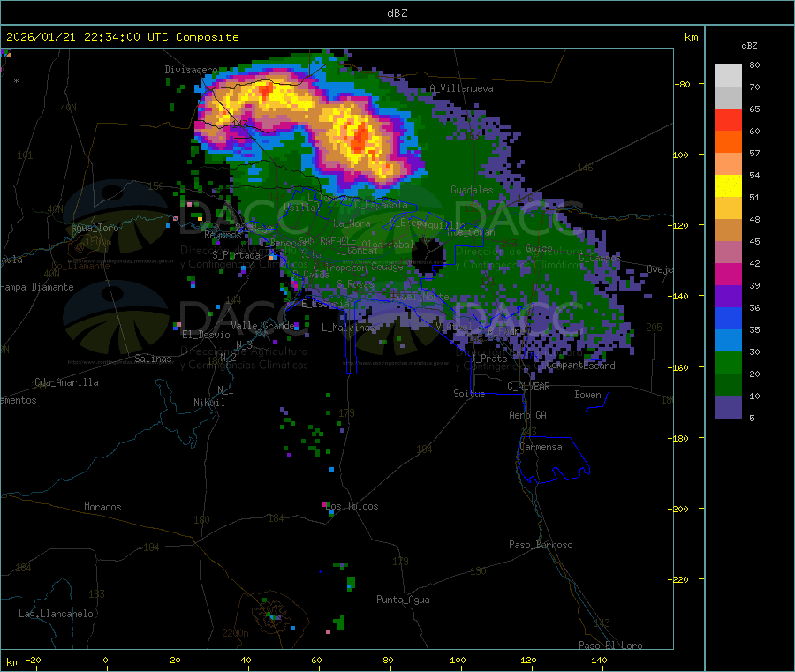
Task: Click the 60 tick on the bottom axis
Action: tap(316, 660)
